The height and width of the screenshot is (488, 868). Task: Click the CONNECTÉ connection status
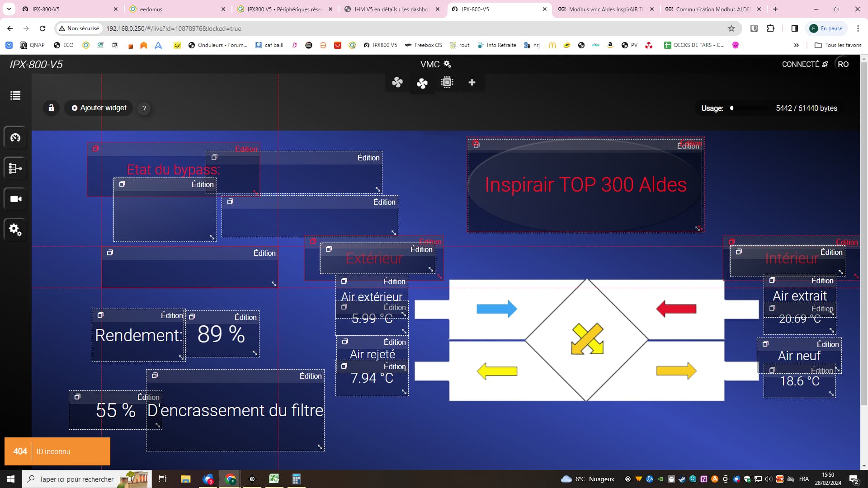pyautogui.click(x=805, y=64)
